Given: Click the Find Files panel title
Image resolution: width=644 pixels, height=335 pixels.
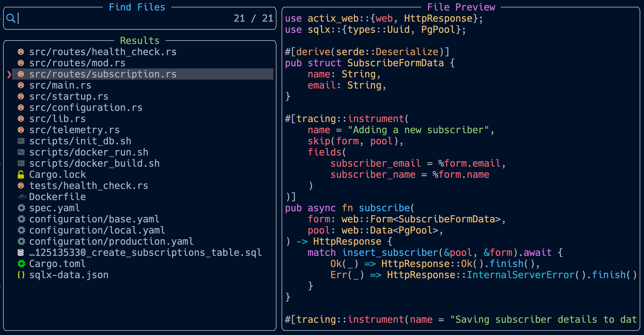Looking at the screenshot, I should tap(137, 7).
